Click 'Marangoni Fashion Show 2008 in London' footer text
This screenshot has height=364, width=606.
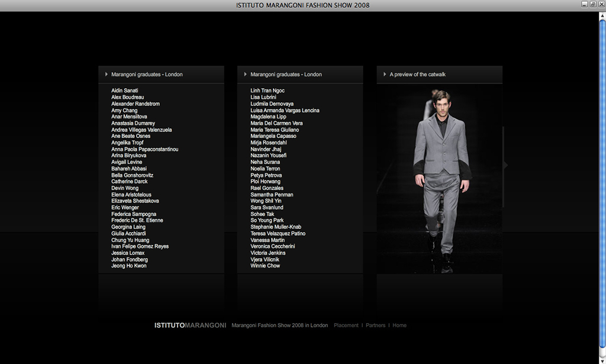click(279, 326)
